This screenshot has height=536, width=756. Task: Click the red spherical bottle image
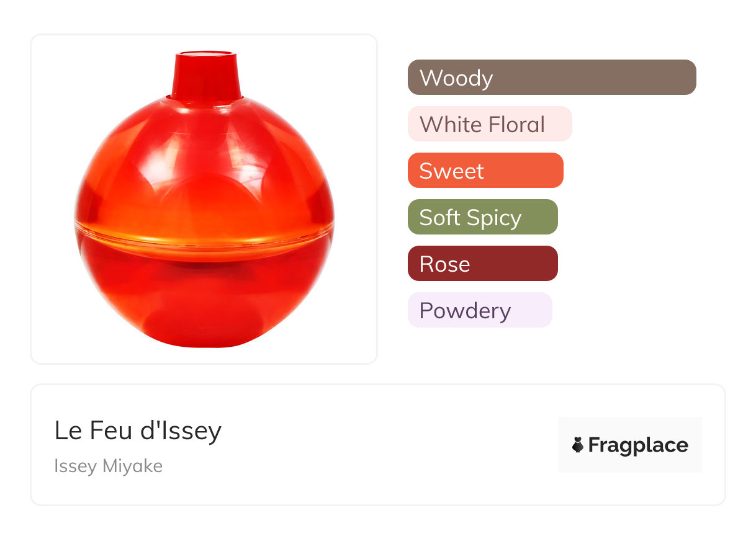click(x=204, y=205)
